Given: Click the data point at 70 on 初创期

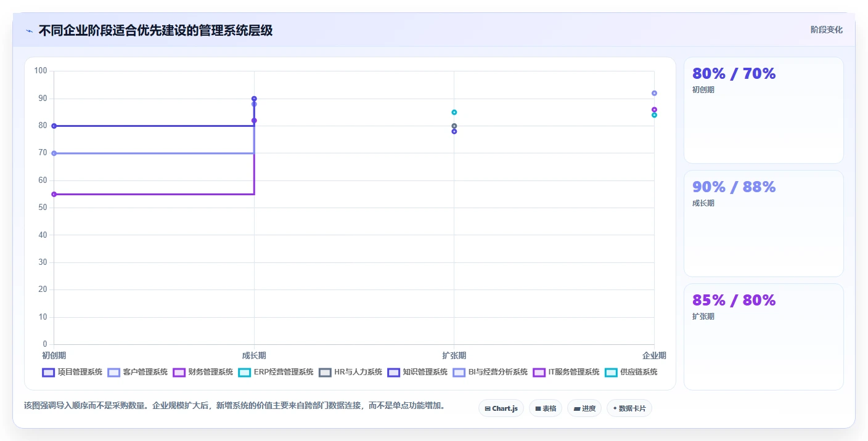Looking at the screenshot, I should click(x=54, y=153).
